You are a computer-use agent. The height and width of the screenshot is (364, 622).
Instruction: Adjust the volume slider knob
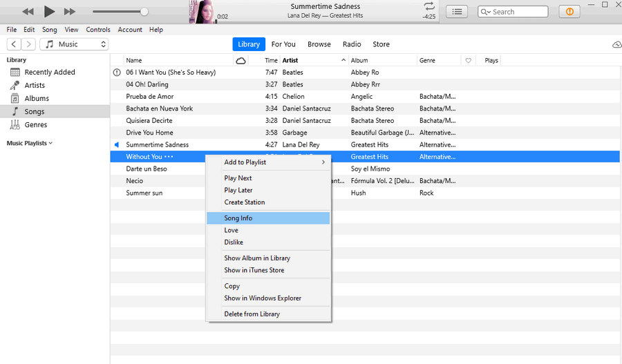(x=144, y=12)
